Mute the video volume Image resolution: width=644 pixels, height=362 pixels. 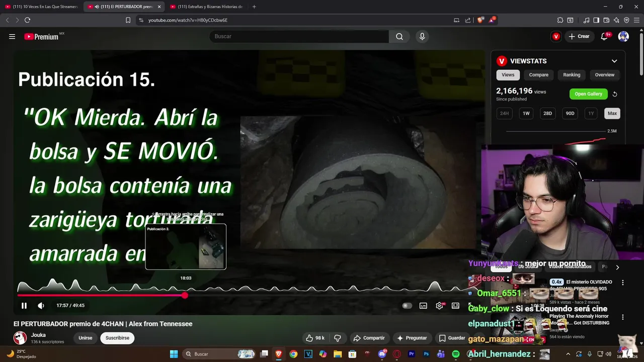41,305
